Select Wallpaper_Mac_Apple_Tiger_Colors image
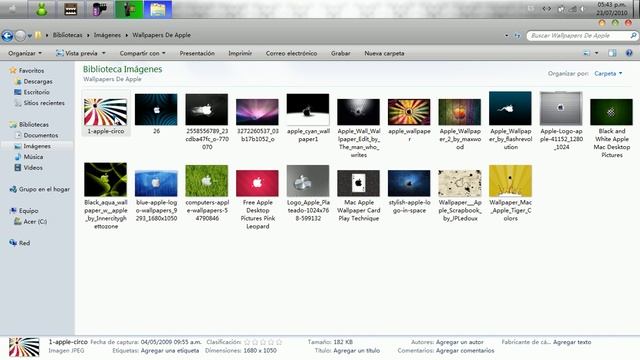The width and height of the screenshot is (640, 360). tap(510, 181)
